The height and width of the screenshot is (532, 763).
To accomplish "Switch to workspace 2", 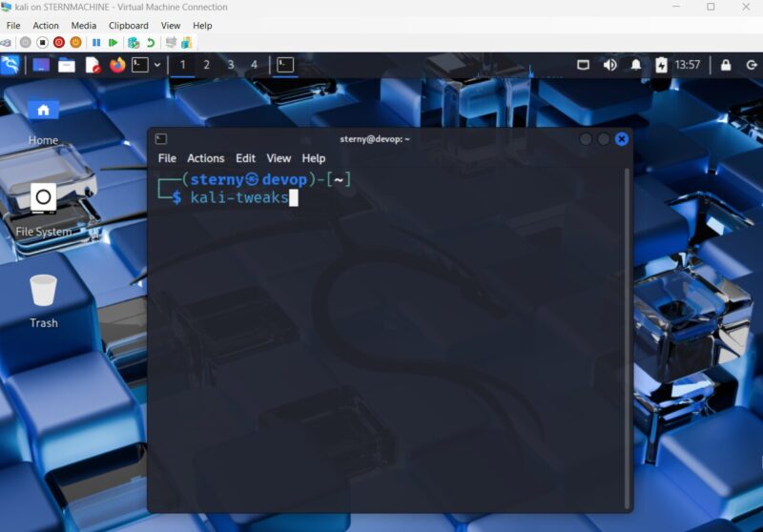I will pos(206,65).
